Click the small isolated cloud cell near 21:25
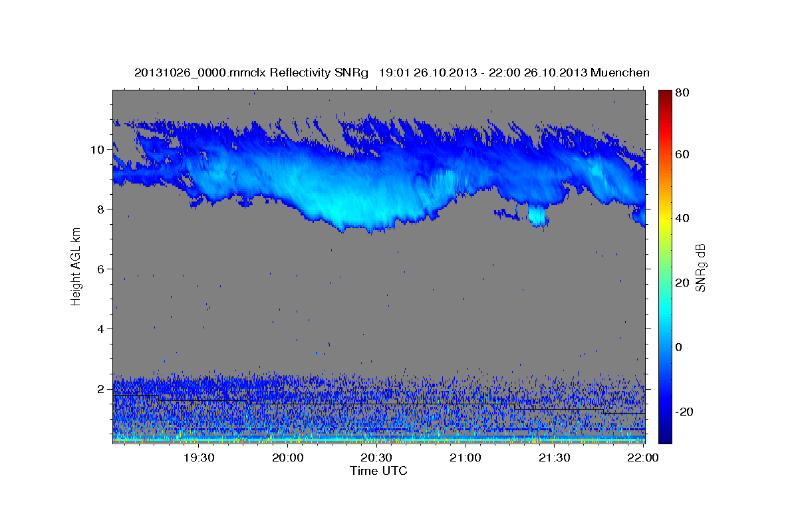The image size is (798, 532). (537, 216)
